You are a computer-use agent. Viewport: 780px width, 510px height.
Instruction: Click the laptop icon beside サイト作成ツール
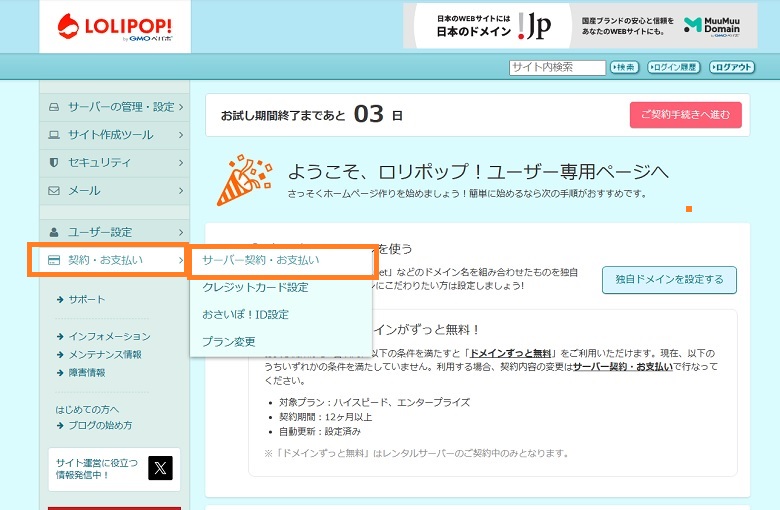pyautogui.click(x=54, y=135)
